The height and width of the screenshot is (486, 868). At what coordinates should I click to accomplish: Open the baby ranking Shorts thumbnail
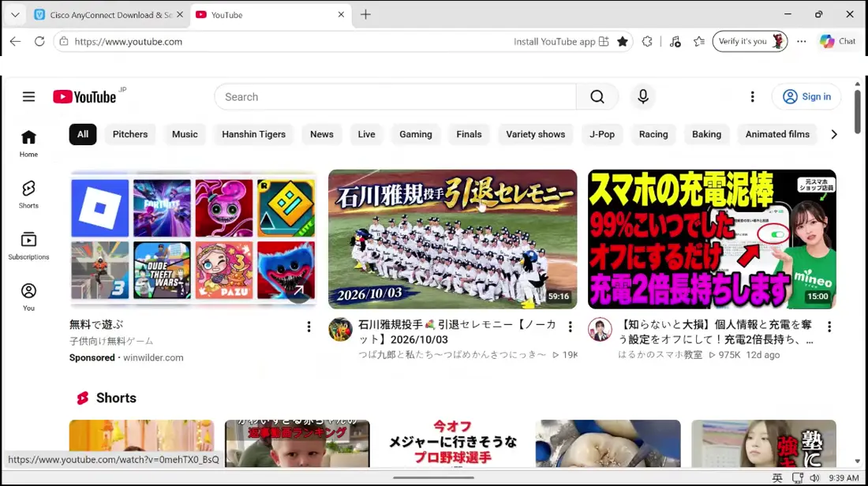point(297,443)
